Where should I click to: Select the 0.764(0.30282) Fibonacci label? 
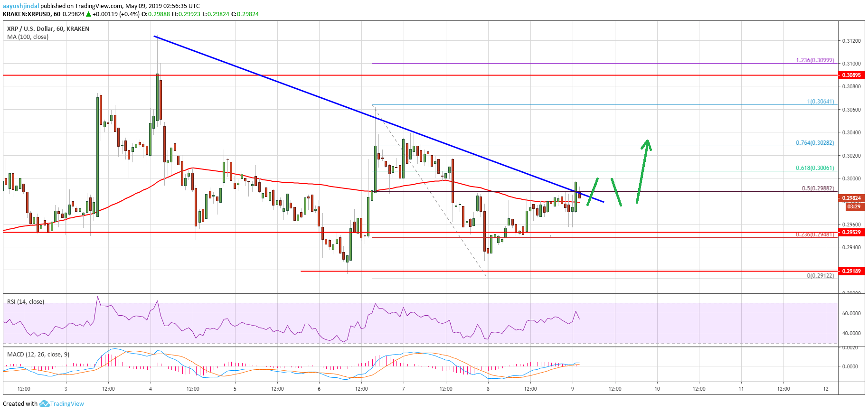(x=815, y=143)
